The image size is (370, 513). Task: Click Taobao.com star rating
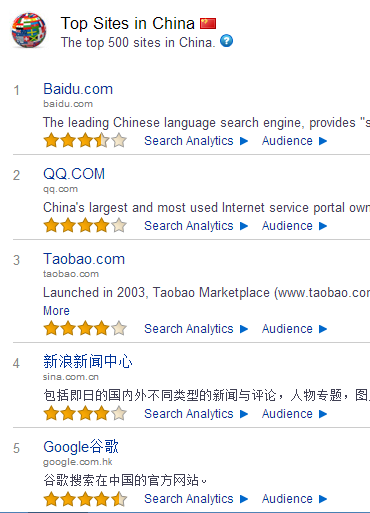tap(85, 328)
